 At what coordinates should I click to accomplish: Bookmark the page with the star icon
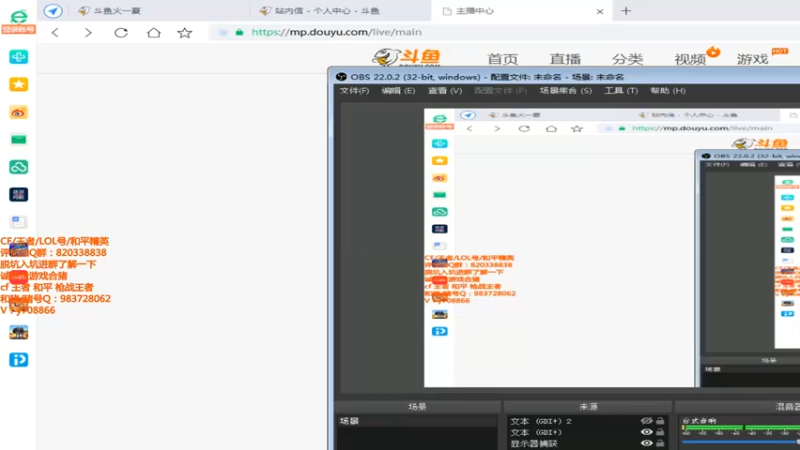[x=185, y=33]
